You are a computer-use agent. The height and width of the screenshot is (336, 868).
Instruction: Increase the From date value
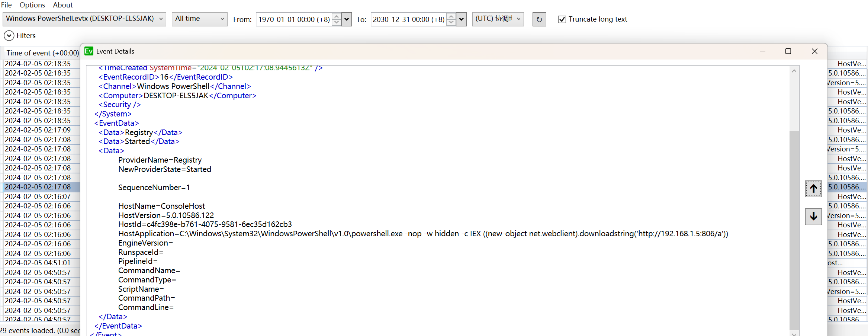point(337,16)
